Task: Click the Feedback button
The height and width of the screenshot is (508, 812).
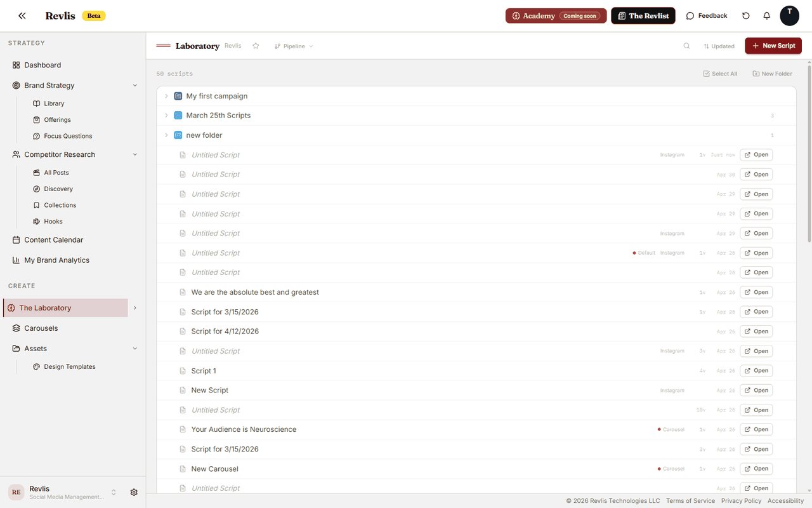Action: (x=707, y=16)
